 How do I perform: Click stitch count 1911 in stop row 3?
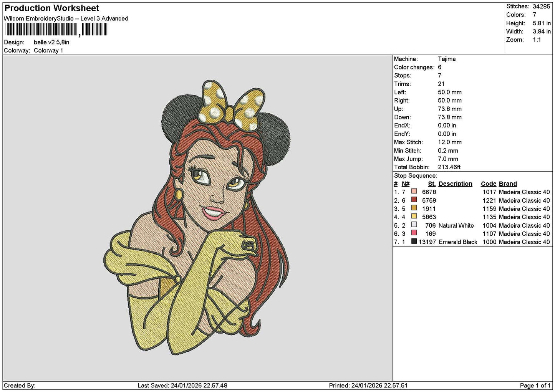[429, 209]
